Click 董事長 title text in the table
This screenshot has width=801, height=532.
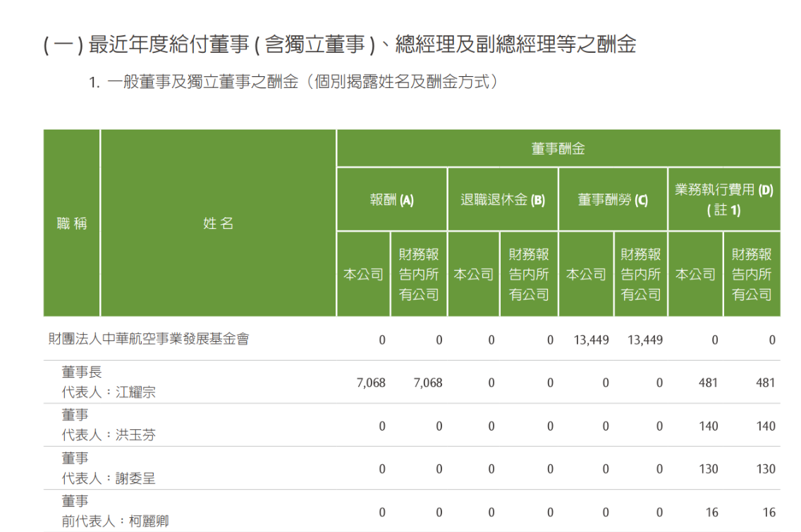pyautogui.click(x=82, y=373)
